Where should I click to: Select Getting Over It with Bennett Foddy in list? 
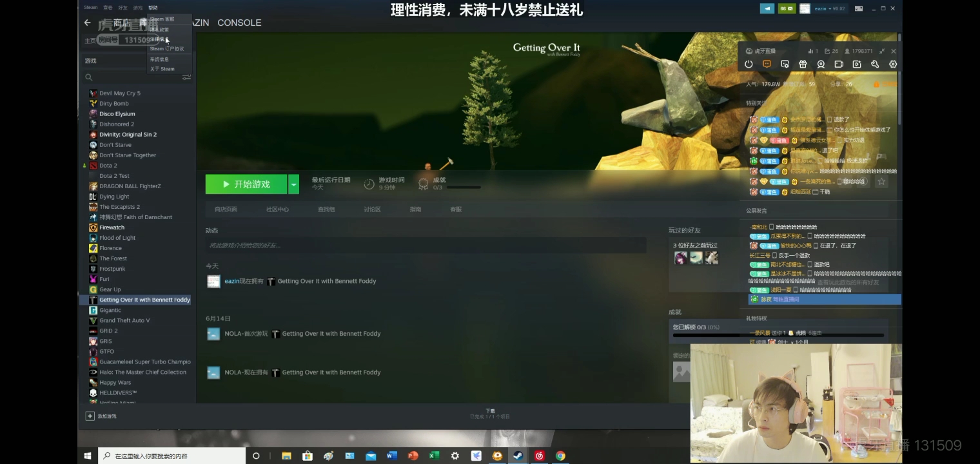(144, 300)
